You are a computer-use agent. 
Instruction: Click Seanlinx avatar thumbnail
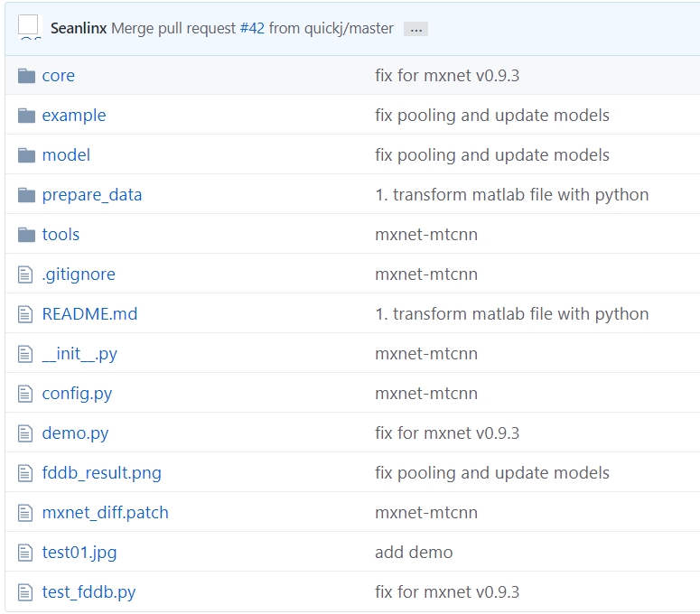(x=28, y=25)
